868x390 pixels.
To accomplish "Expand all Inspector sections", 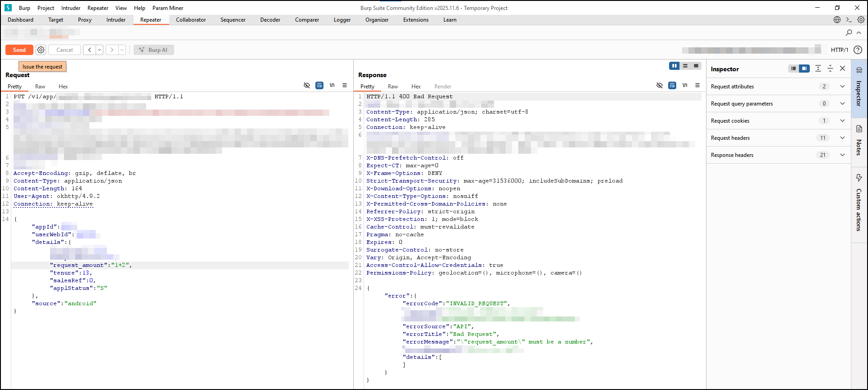I will click(818, 69).
